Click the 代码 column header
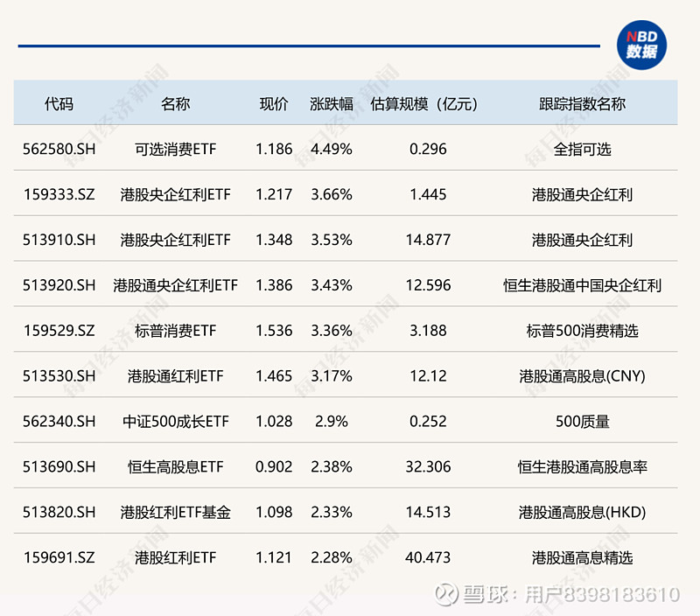Screen dimensions: 700x616 [x=59, y=103]
